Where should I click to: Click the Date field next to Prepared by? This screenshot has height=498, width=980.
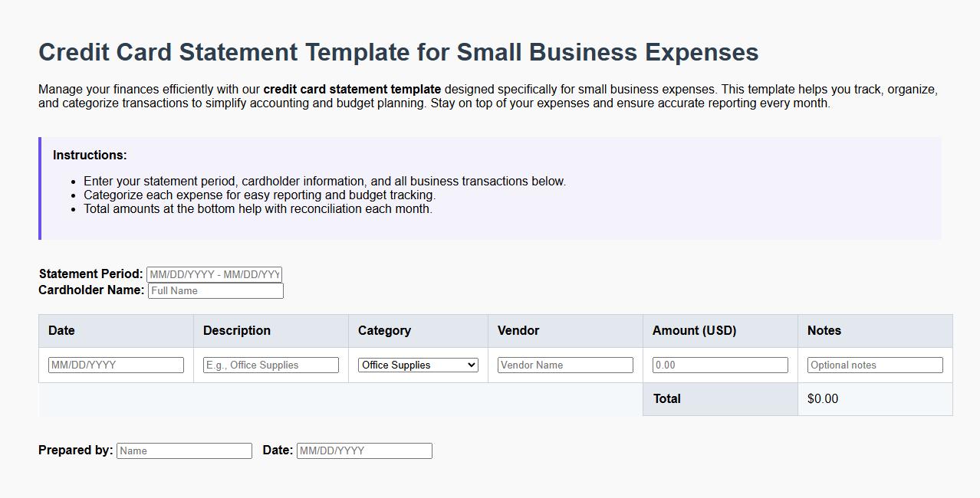(x=364, y=450)
